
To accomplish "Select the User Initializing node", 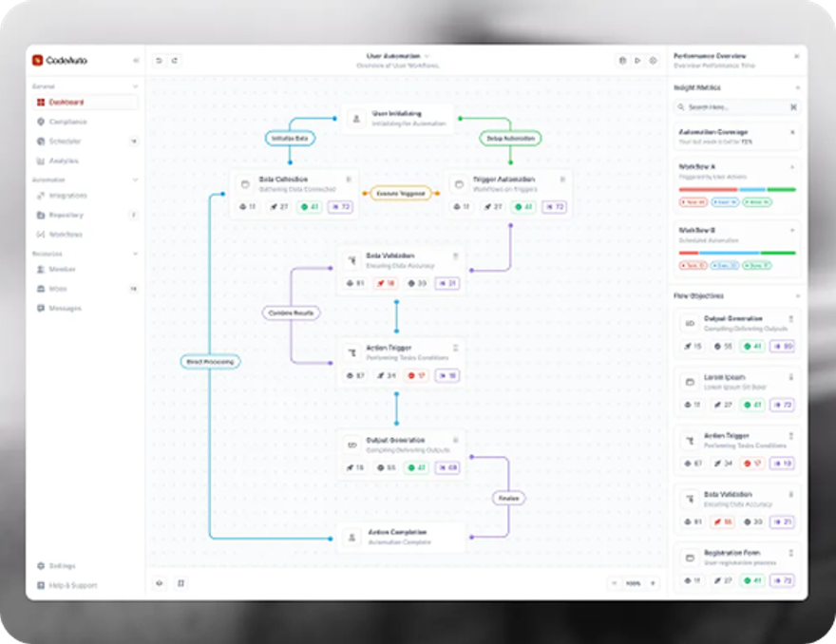I will pos(397,119).
